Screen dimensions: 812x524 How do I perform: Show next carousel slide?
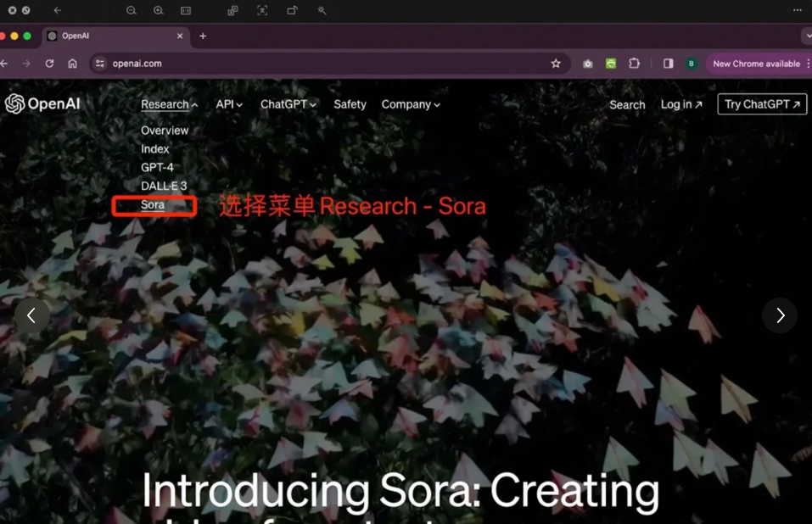[780, 315]
